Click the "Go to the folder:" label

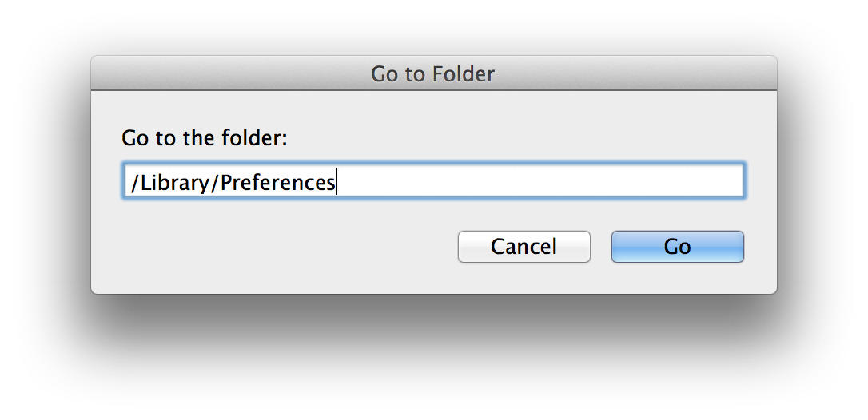click(204, 138)
